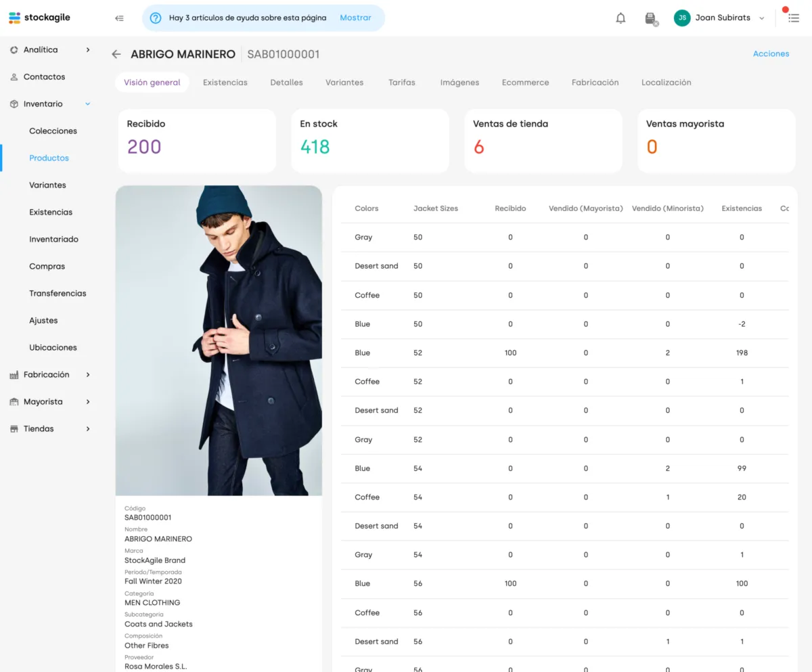Open the Joan Subirats account dropdown

pyautogui.click(x=762, y=18)
